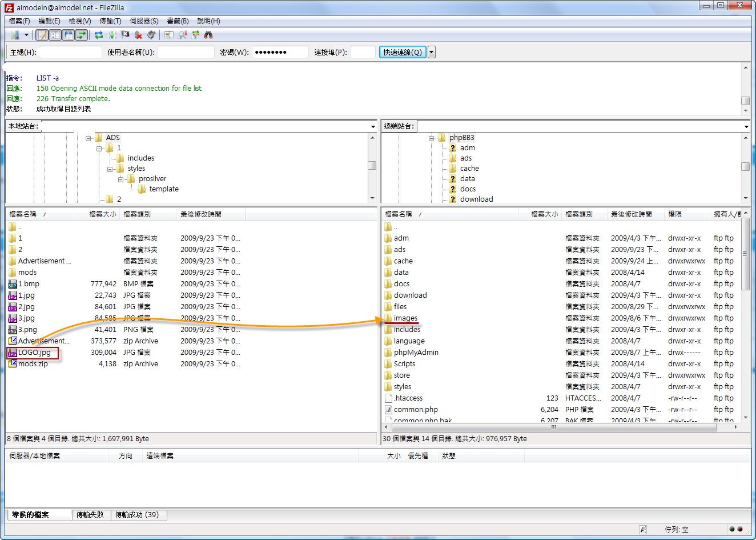The width and height of the screenshot is (756, 540).
Task: Toggle local directory tree display
Action: (x=55, y=35)
